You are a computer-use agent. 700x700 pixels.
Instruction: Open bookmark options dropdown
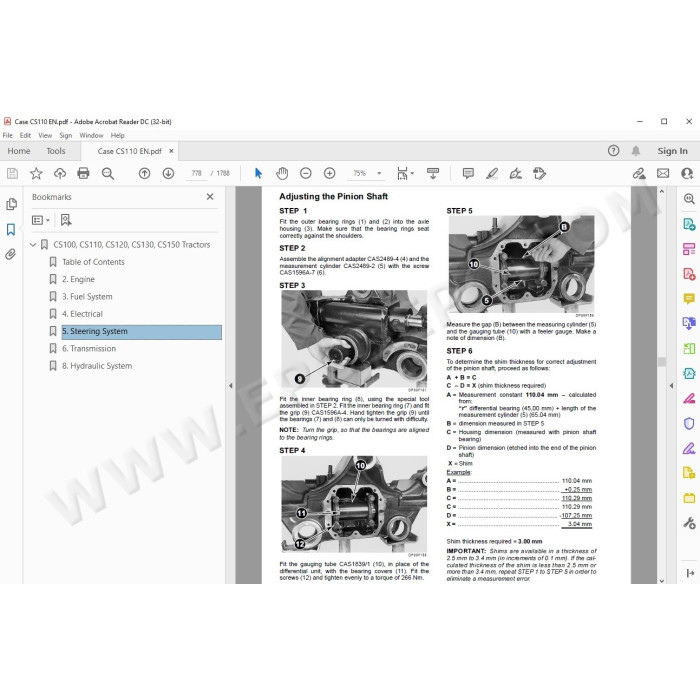coord(41,220)
